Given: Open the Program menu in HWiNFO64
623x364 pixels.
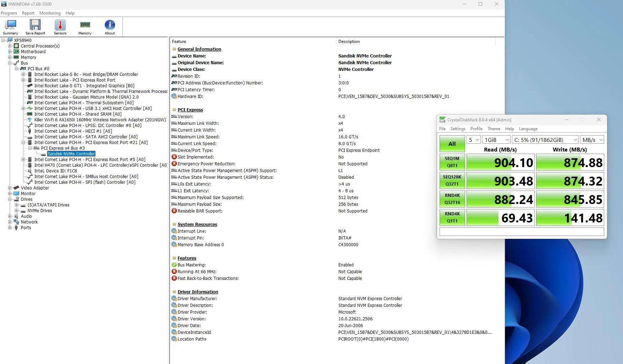Looking at the screenshot, I should pyautogui.click(x=9, y=13).
